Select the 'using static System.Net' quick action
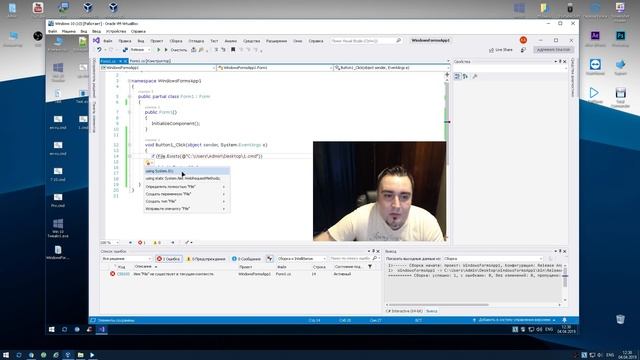Screen dimensions: 640x360 coord(187,178)
